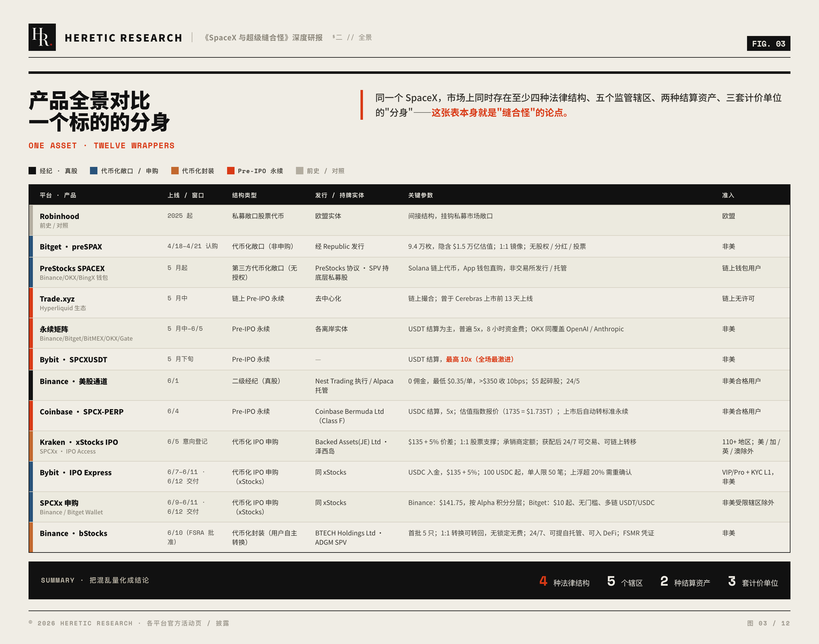Click the SUMMARY · 把混乱量化成结论 label
Viewport: 819px width, 644px height.
(x=95, y=580)
